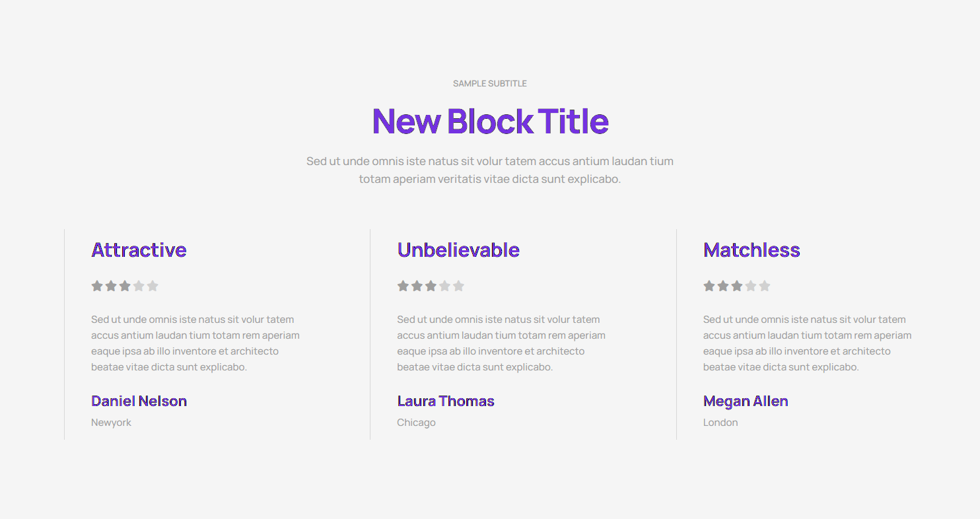Click the New Block Title heading

pos(490,121)
